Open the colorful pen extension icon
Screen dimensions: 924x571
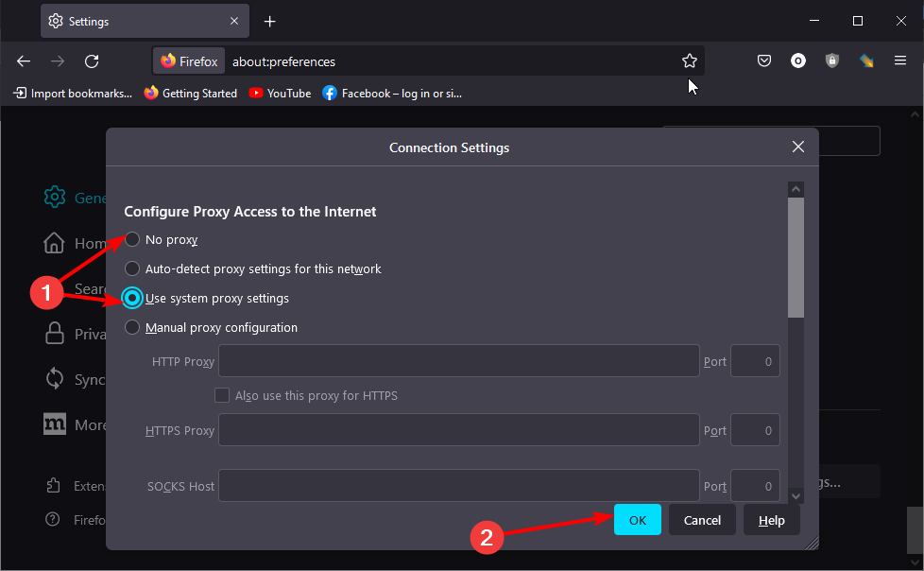pos(866,61)
